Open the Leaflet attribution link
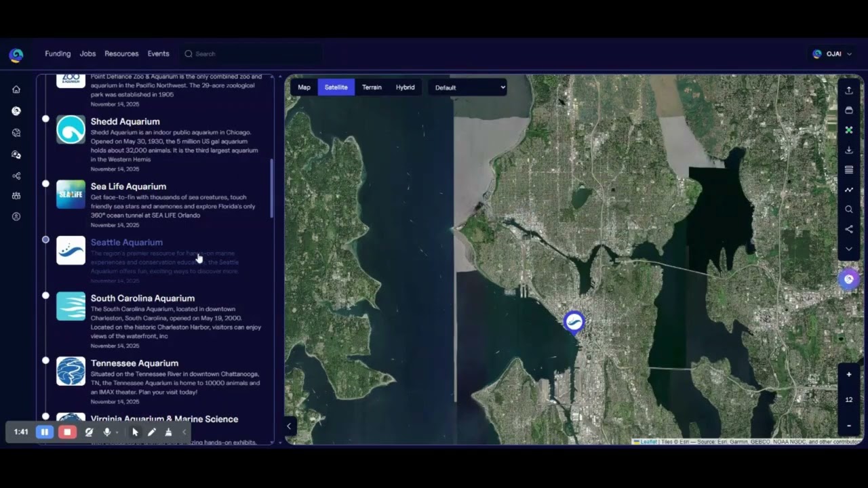Screen dimensions: 868x488 click(648, 442)
